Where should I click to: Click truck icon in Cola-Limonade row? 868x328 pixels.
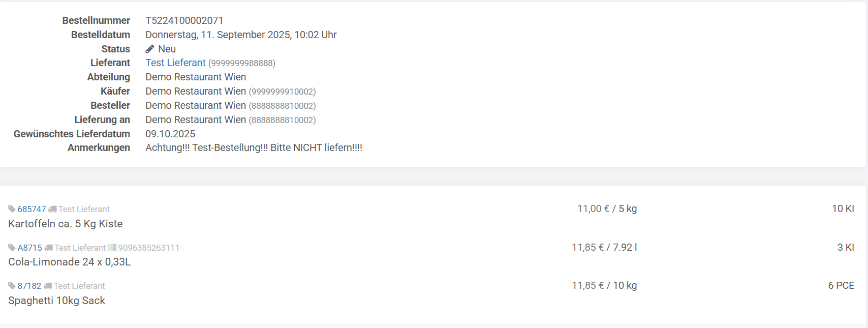(x=48, y=248)
